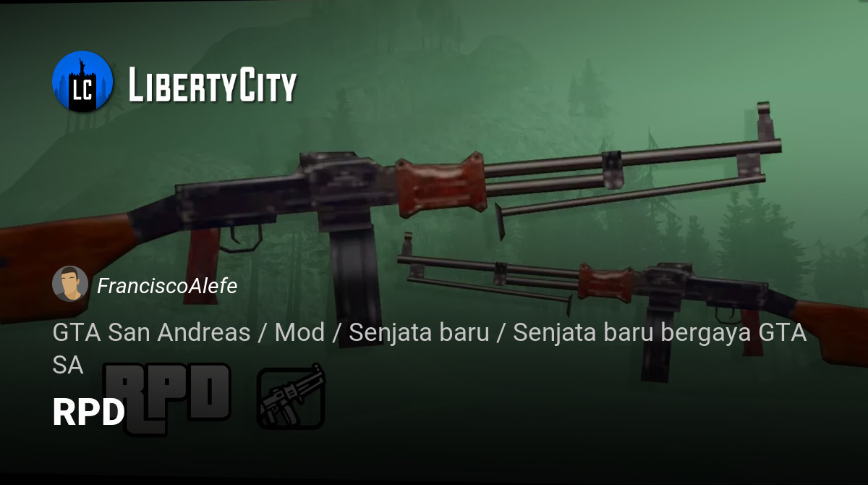Click FranciscoAlefe's avatar picture
The width and height of the screenshot is (868, 485).
[x=70, y=284]
